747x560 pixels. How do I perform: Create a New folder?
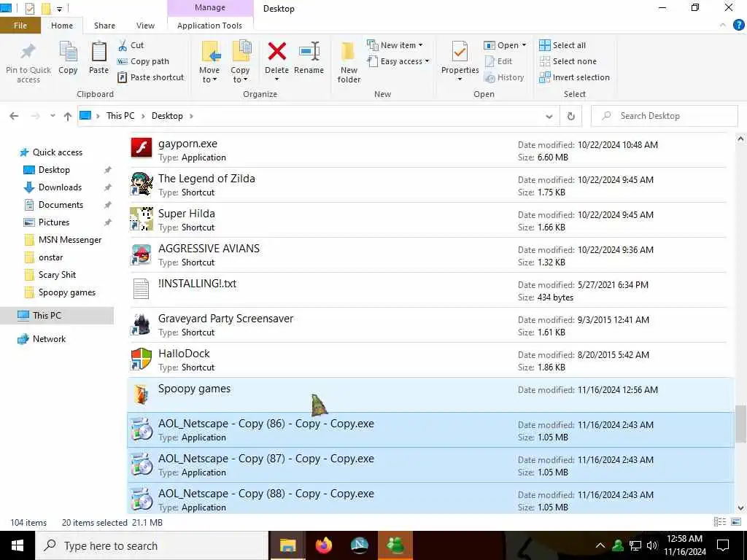point(349,63)
